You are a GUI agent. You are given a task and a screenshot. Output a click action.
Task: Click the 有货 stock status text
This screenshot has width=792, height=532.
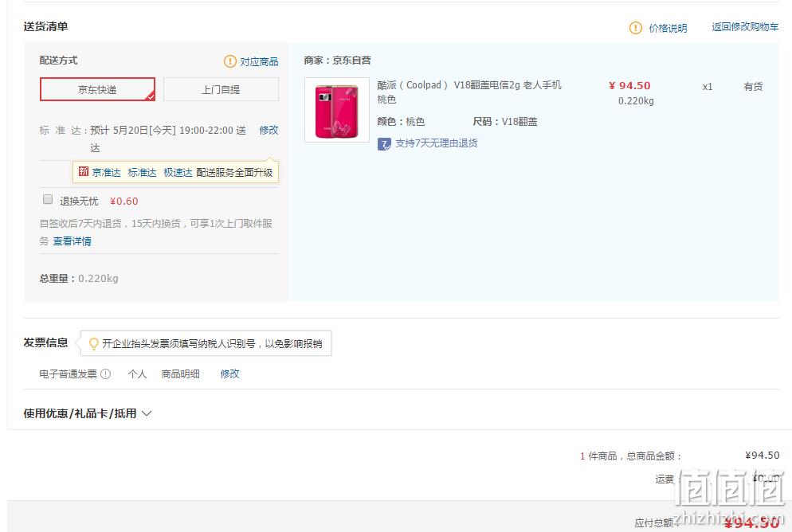(753, 87)
